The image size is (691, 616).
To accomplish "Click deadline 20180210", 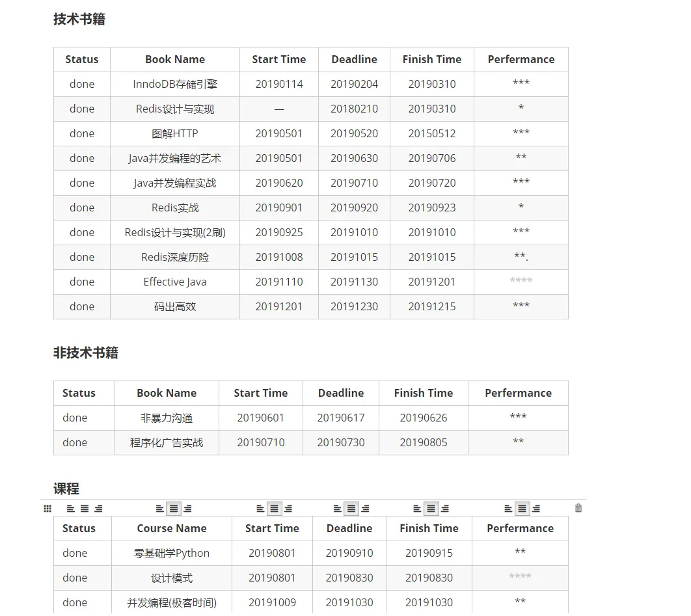I will tap(355, 109).
